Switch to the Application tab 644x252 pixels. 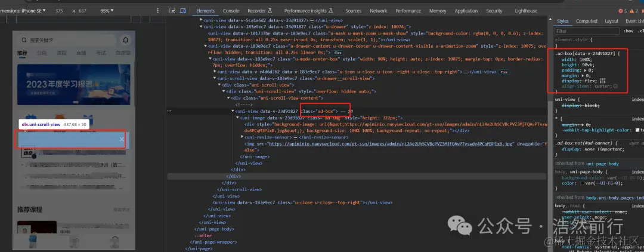[466, 11]
